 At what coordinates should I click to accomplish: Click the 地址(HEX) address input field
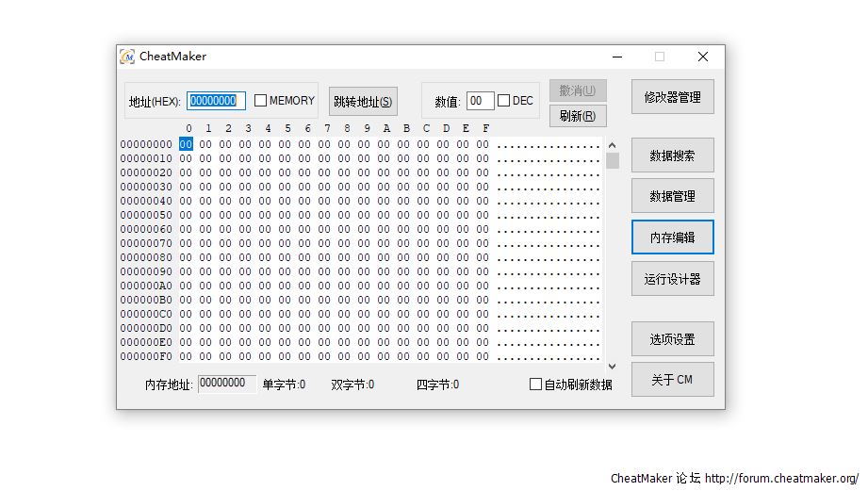(216, 101)
